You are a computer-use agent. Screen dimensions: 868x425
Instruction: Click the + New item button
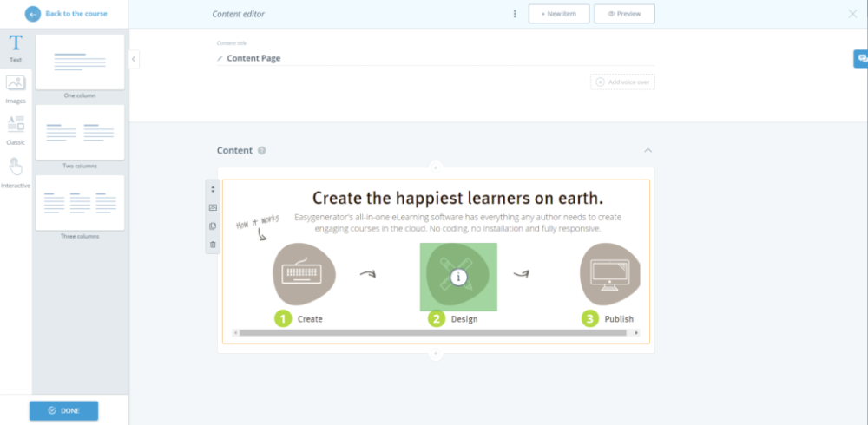point(559,14)
